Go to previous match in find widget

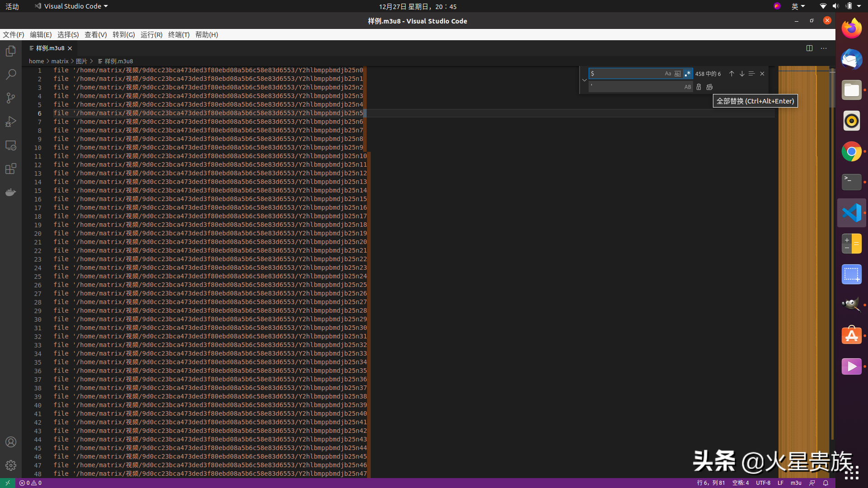731,74
